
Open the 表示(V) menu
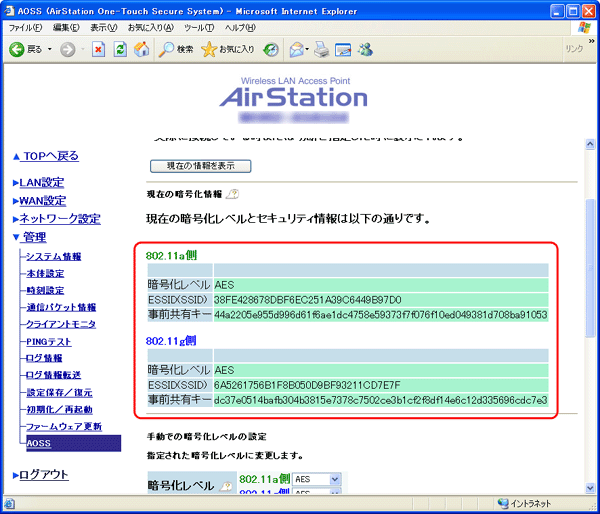103,28
